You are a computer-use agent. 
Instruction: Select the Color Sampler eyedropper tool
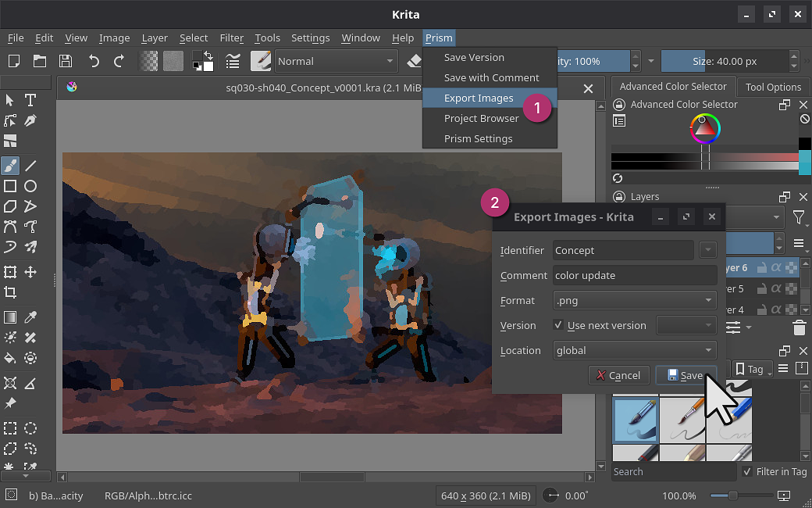(x=30, y=317)
